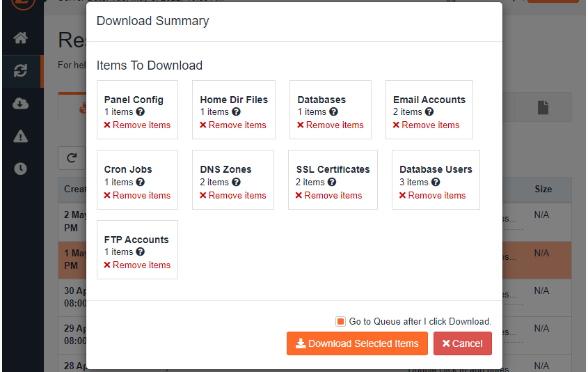
Task: Click the Size column header
Action: tap(543, 189)
